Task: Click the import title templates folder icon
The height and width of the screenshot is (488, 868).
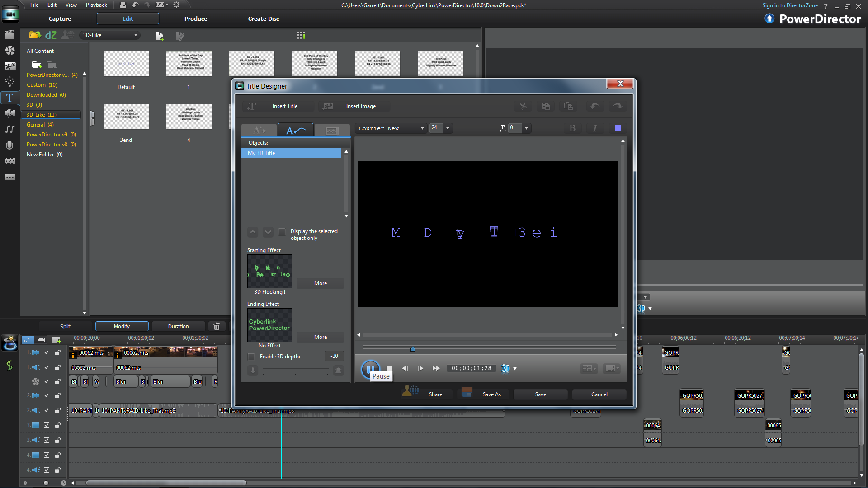Action: pyautogui.click(x=35, y=35)
